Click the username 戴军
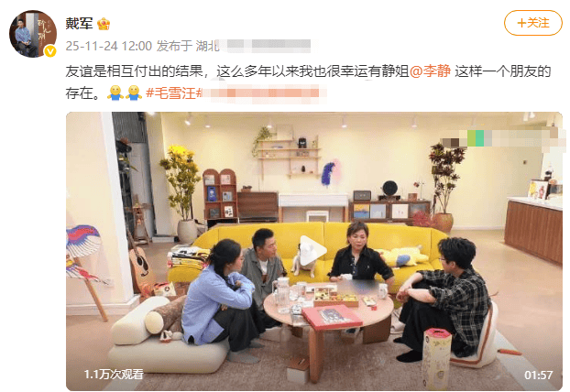The height and width of the screenshot is (392, 570). [79, 24]
